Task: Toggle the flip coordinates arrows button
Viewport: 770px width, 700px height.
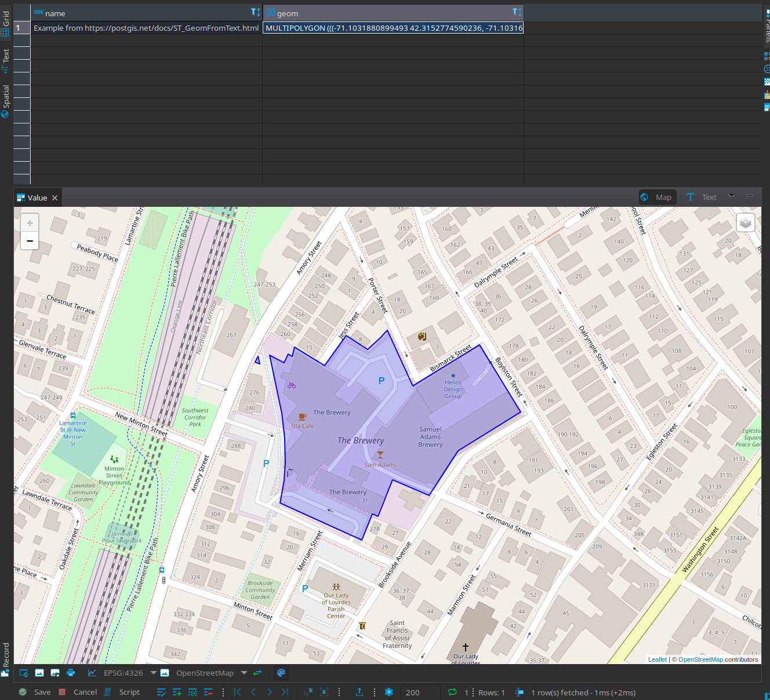Action: 257,673
